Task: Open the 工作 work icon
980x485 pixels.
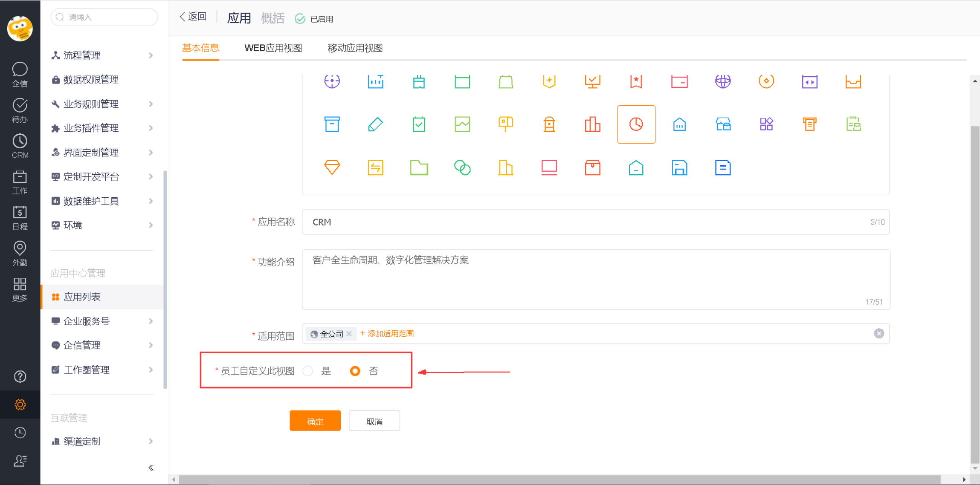Action: tap(20, 182)
